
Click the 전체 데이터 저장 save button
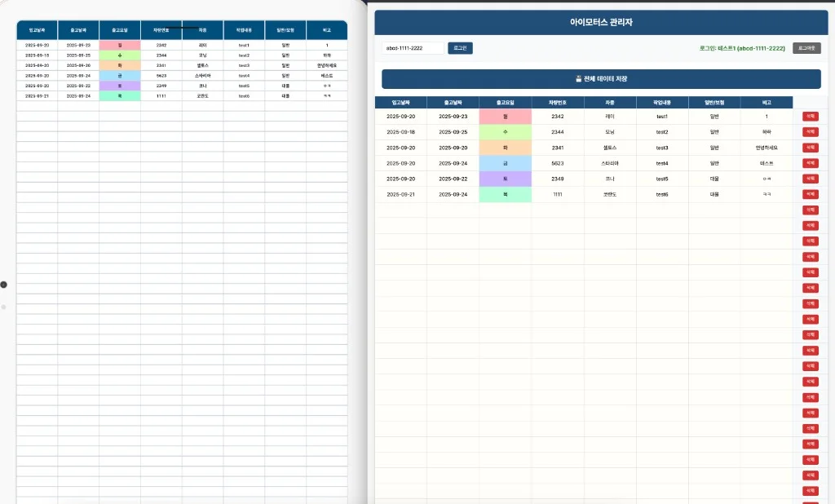601,79
